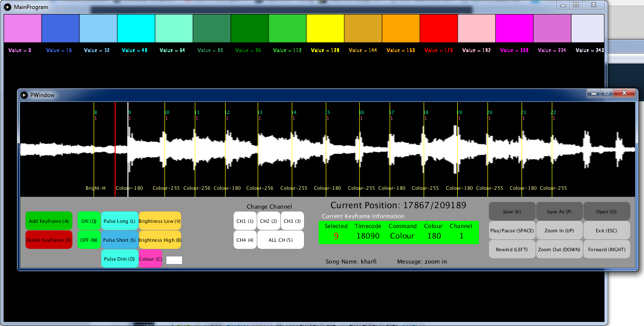Viewport: 644px width, 326px height.
Task: Select keyframe 19 marker on waveform
Action: pyautogui.click(x=458, y=149)
